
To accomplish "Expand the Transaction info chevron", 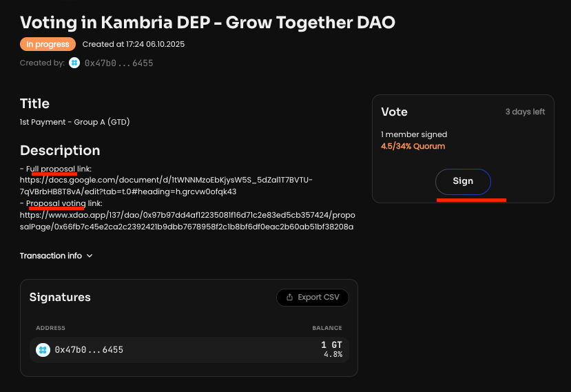I will point(90,256).
